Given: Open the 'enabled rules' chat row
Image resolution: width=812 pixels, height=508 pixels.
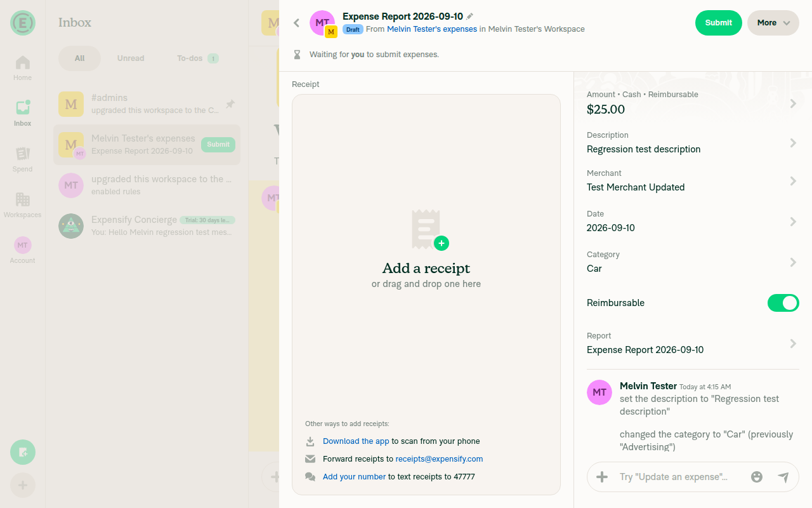Looking at the screenshot, I should point(147,185).
